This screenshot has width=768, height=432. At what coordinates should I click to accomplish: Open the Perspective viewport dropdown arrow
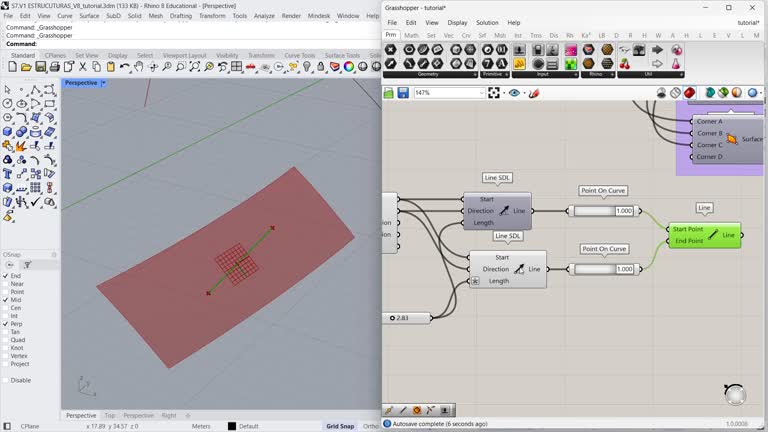coord(103,83)
